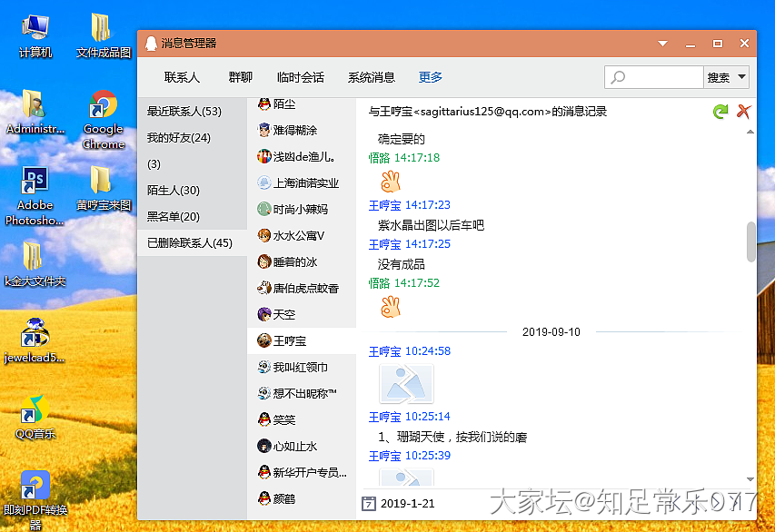Select 唐伯虎点蚊香 avatar in contact list
775x532 pixels.
coord(263,288)
